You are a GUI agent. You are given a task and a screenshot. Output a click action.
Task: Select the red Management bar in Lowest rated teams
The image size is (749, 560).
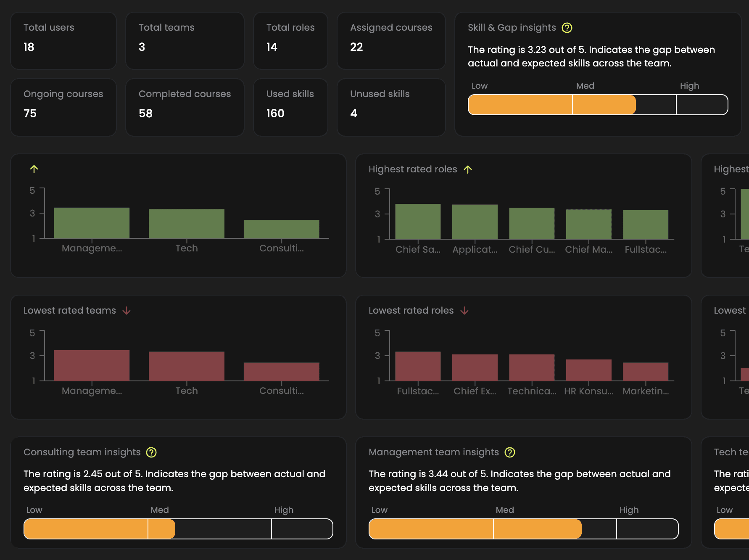click(92, 365)
